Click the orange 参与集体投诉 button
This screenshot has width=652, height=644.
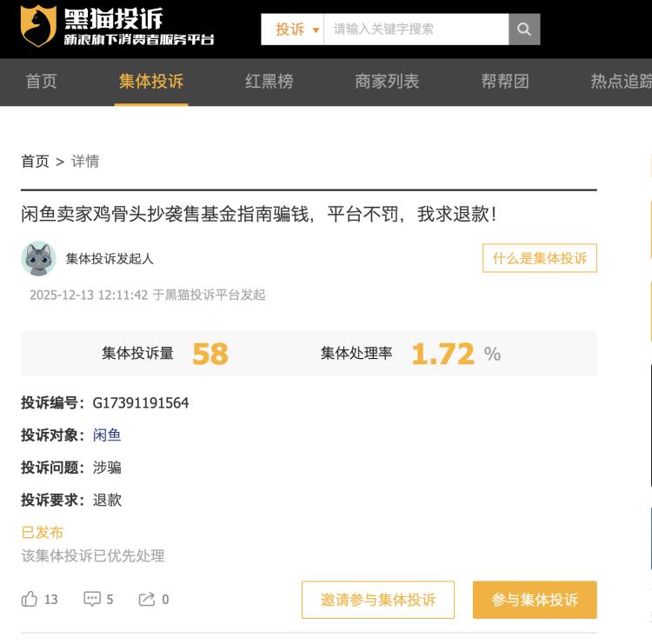click(535, 600)
